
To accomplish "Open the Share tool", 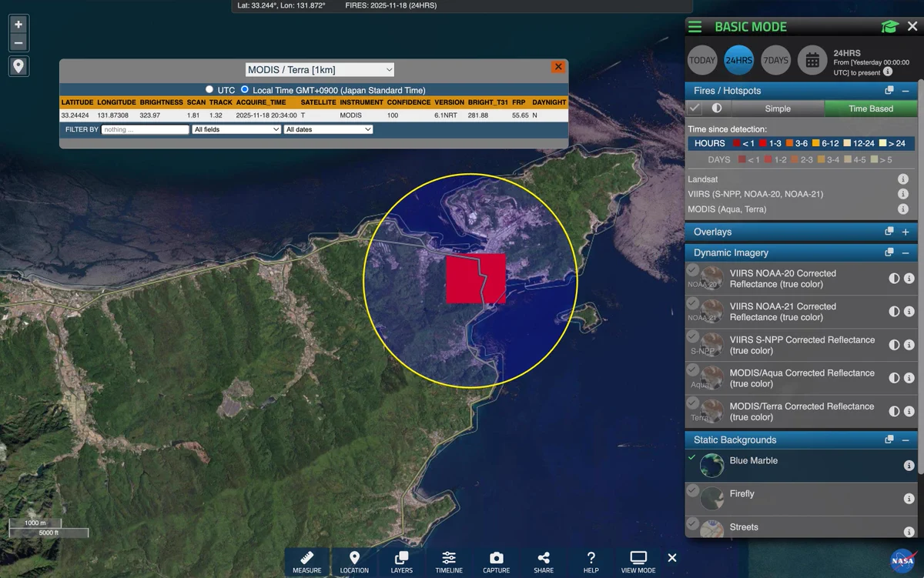I will tap(544, 562).
